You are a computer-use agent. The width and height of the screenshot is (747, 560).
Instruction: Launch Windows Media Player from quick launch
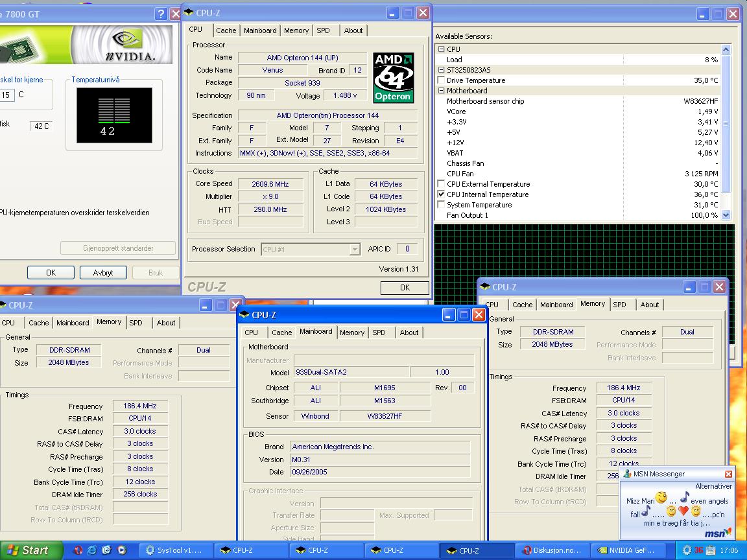click(x=122, y=550)
